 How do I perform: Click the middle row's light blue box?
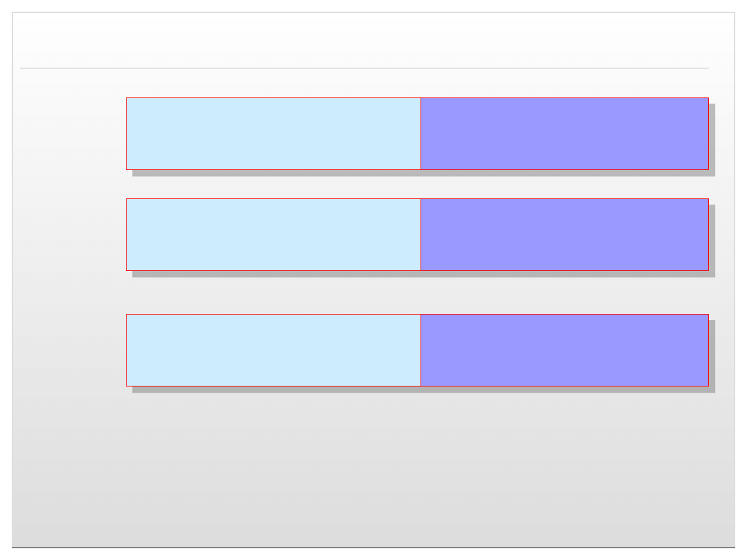[x=273, y=234]
